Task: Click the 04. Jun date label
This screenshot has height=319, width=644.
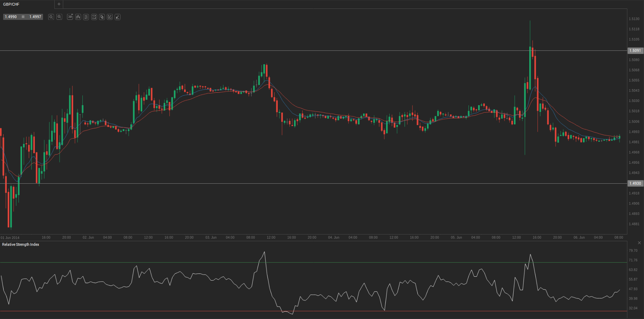Action: pos(334,237)
